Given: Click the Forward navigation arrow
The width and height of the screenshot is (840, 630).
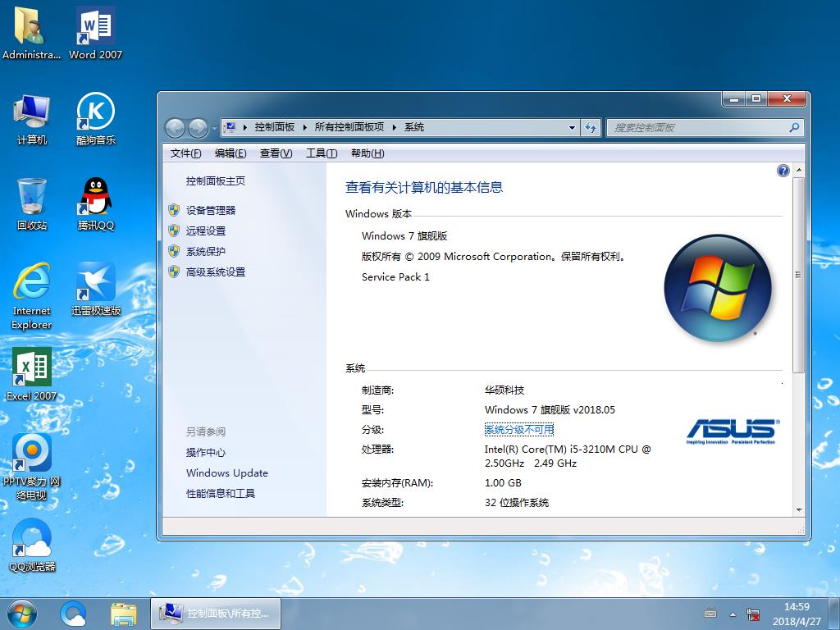Looking at the screenshot, I should (198, 128).
